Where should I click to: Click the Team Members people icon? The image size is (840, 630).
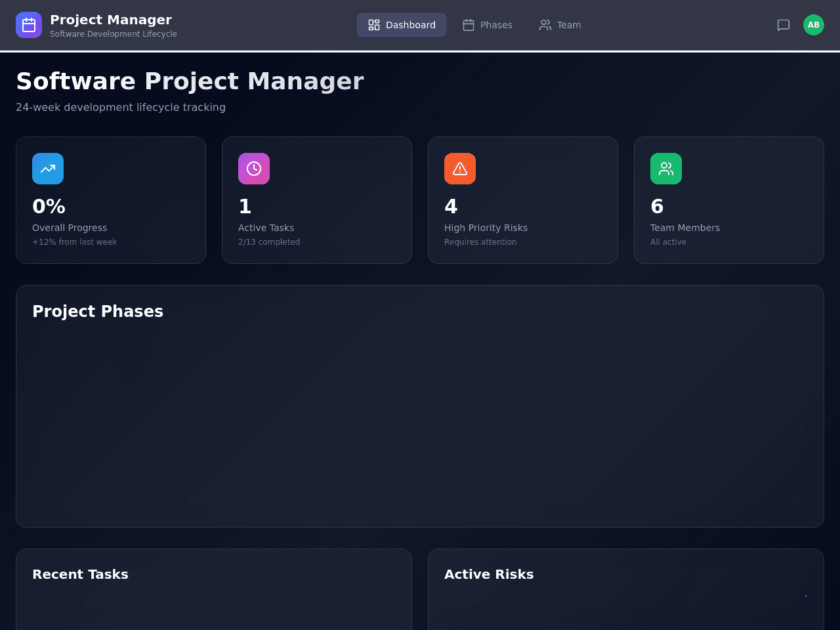(x=666, y=169)
